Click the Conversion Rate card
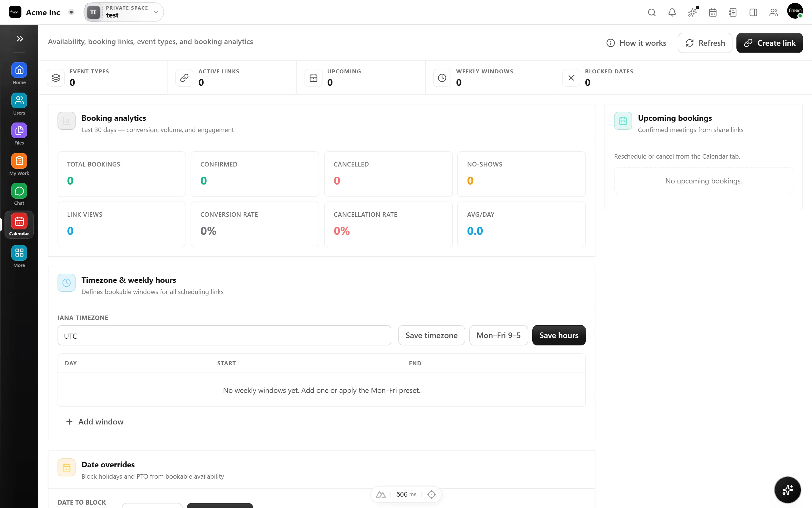The height and width of the screenshot is (508, 812). (255, 224)
